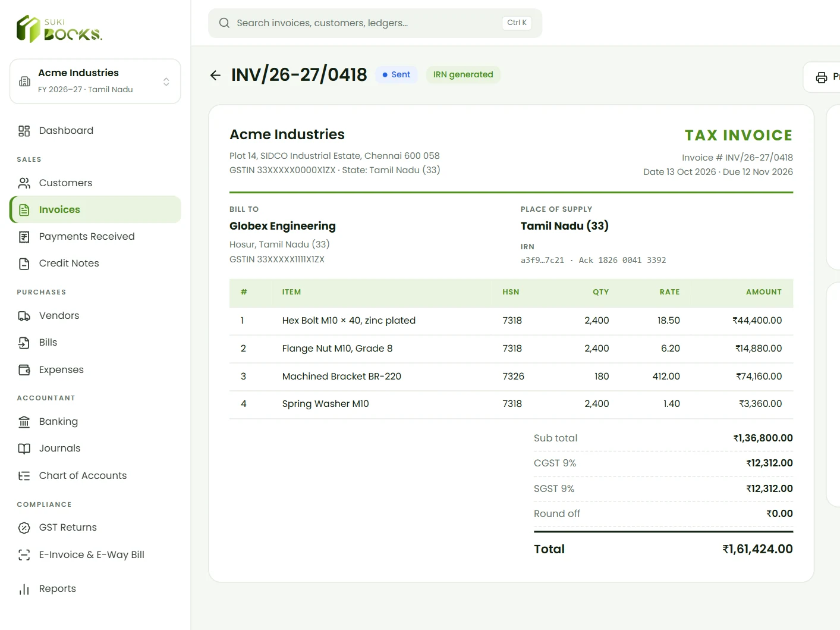840x630 pixels.
Task: Click the Globex Engineering customer name
Action: [282, 226]
